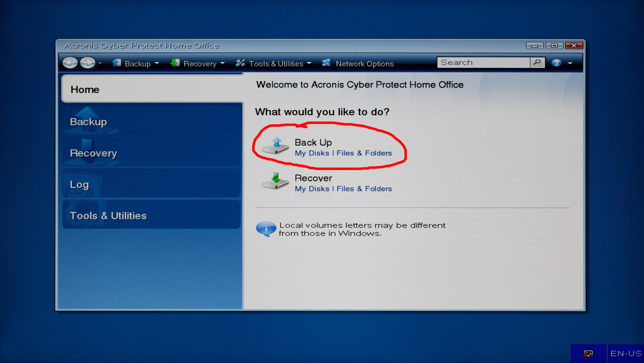644x363 pixels.
Task: Click the Recover heading link
Action: 313,178
